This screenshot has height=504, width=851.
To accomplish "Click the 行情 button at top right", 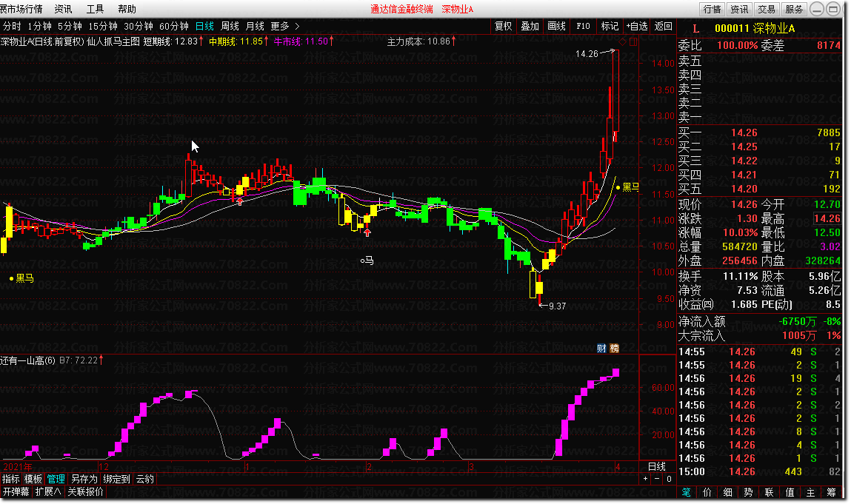I will click(x=712, y=9).
